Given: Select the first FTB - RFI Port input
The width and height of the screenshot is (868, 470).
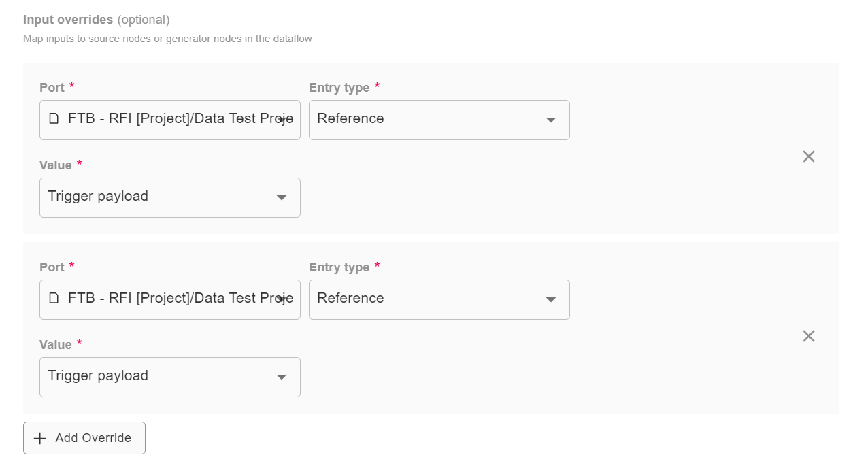Looking at the screenshot, I should coord(170,120).
